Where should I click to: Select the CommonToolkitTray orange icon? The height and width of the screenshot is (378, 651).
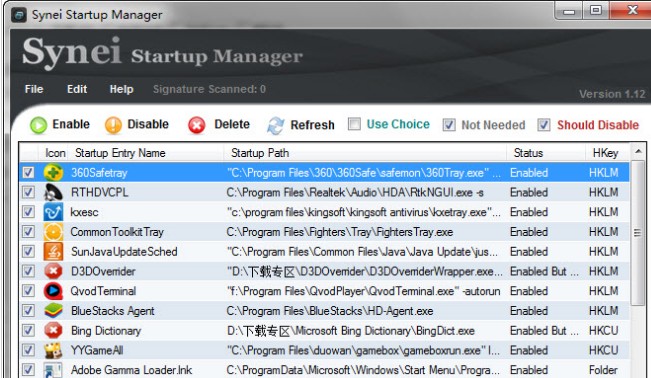(53, 232)
